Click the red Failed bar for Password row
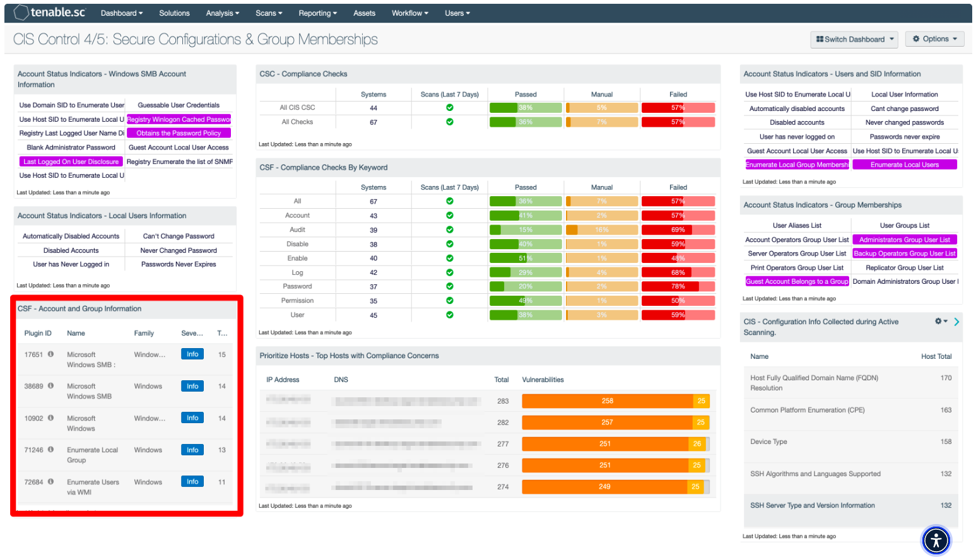The height and width of the screenshot is (560, 976). [x=678, y=286]
